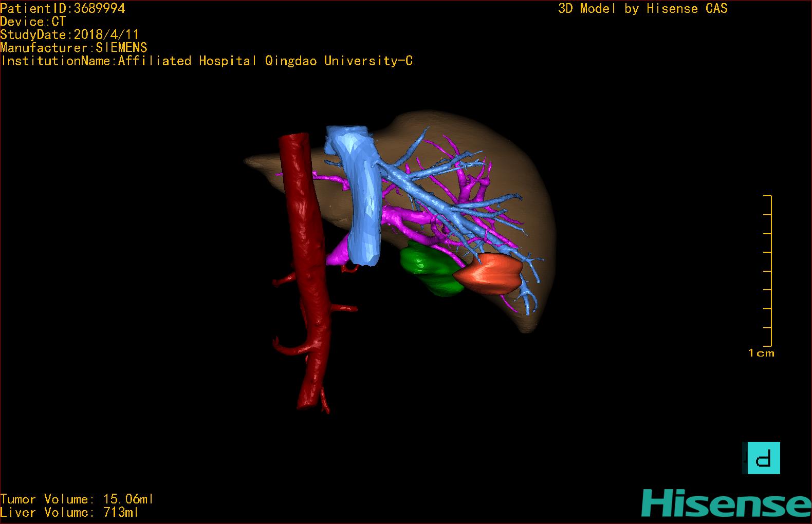This screenshot has height=524, width=812.
Task: Click the InstitutionName line for Qingdao University
Action: click(x=207, y=61)
